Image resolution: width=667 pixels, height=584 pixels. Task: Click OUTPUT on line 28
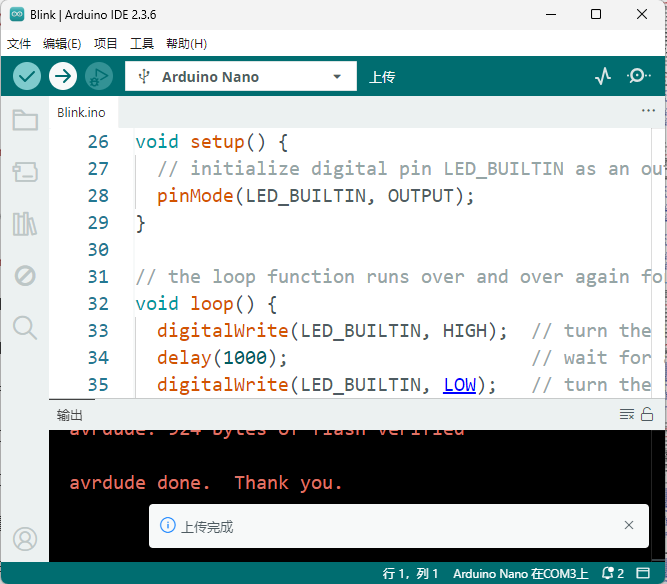[421, 196]
